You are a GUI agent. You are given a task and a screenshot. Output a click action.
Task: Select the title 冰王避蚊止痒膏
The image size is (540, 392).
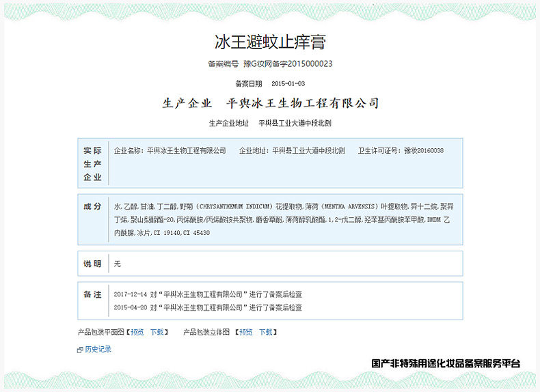271,42
